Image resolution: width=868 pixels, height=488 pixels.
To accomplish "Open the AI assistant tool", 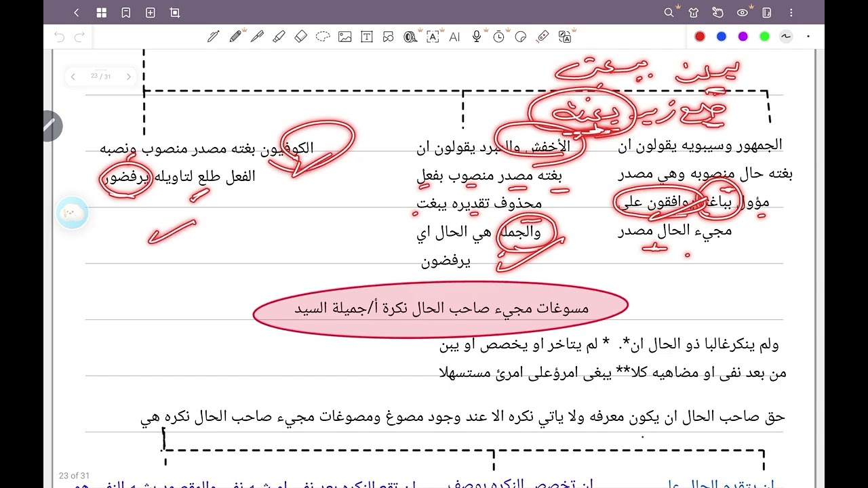I will (x=454, y=37).
